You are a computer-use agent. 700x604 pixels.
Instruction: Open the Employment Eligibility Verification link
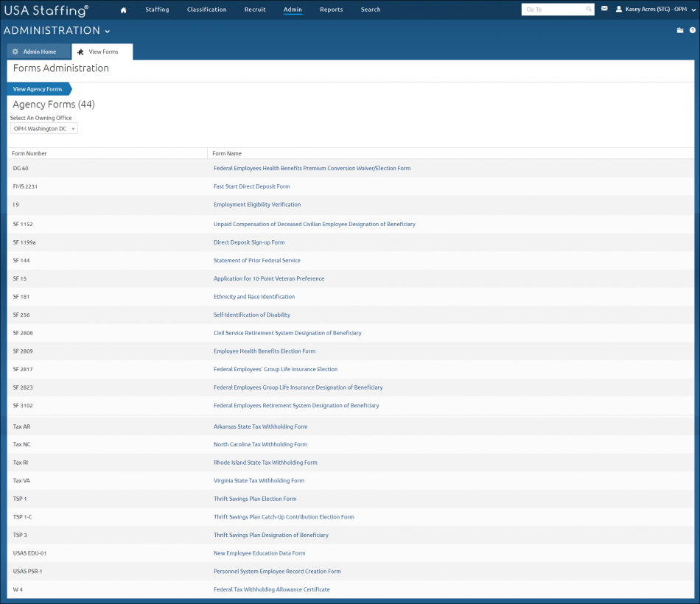click(x=257, y=205)
